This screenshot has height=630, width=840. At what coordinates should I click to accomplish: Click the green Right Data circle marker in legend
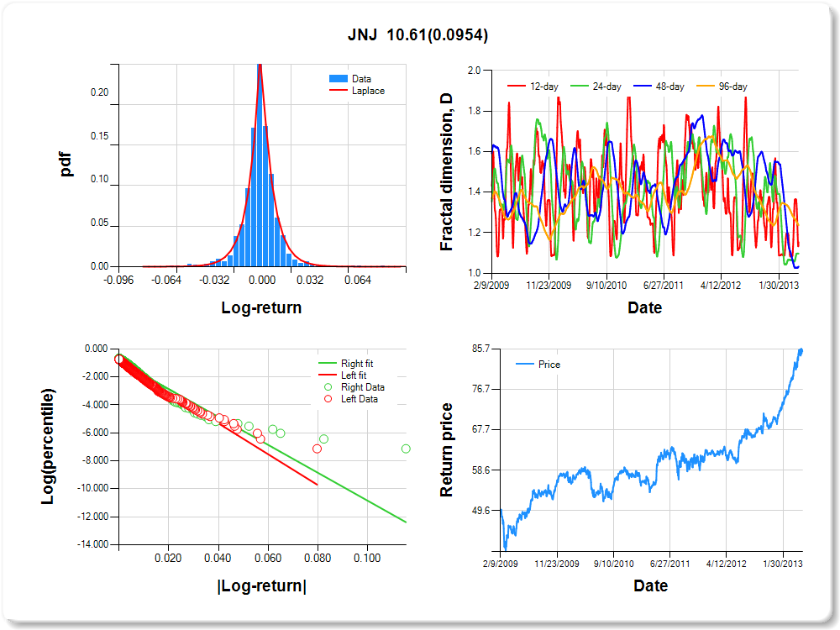[x=328, y=386]
